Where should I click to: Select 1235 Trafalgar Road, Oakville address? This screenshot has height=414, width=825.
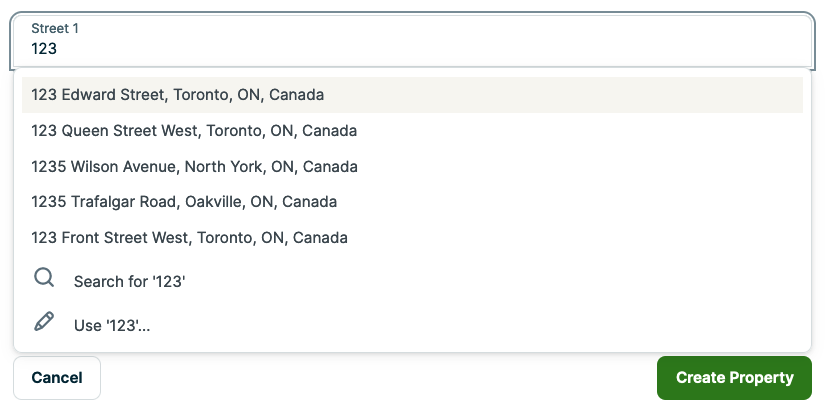click(x=184, y=202)
